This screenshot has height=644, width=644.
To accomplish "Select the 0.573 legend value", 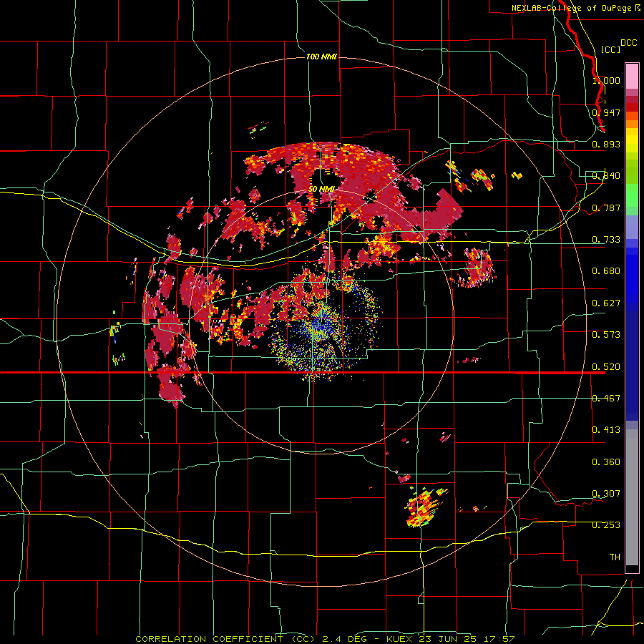I will pos(606,335).
